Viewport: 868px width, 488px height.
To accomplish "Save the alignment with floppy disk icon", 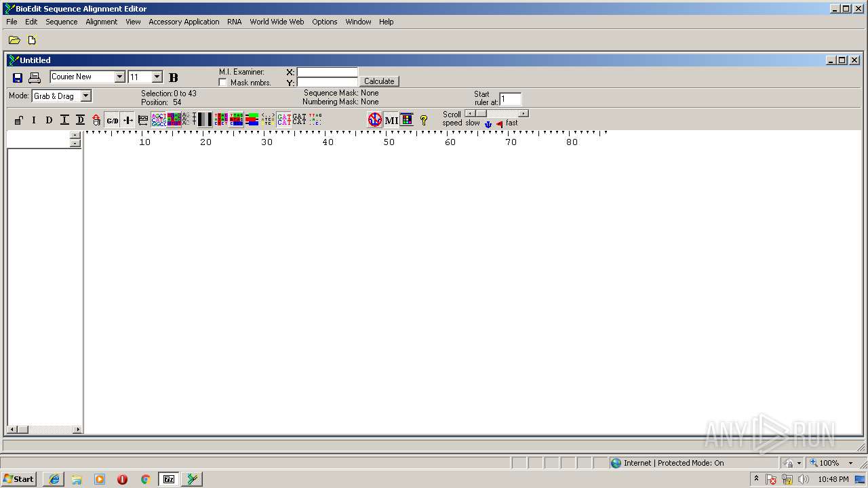I will pos(18,78).
